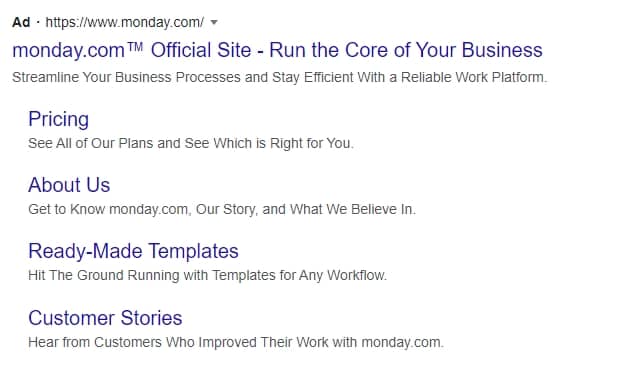Click the Get to Know monday.com description
This screenshot has width=624, height=367.
point(222,209)
